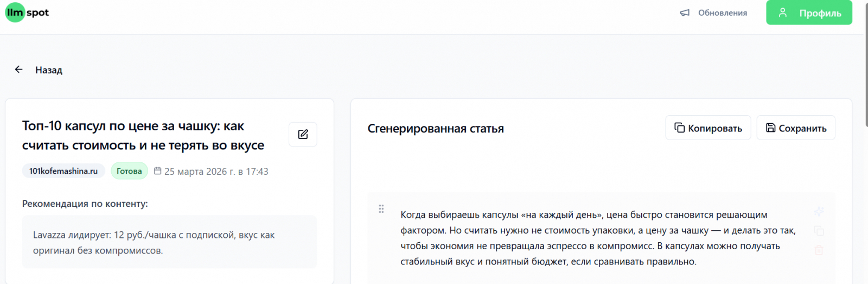Click the back arrow icon
The height and width of the screenshot is (284, 868).
pyautogui.click(x=19, y=70)
